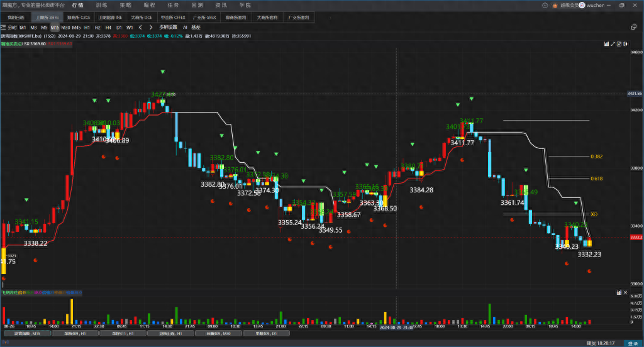Click the edit note icon above the chart
This screenshot has width=644, height=347.
point(619,44)
